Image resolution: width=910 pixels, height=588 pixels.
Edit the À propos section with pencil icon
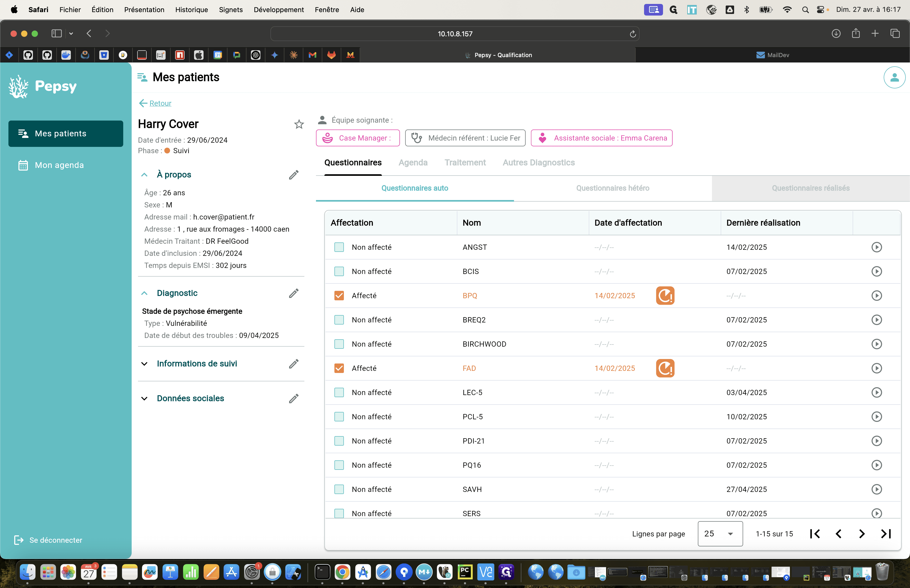pyautogui.click(x=294, y=175)
